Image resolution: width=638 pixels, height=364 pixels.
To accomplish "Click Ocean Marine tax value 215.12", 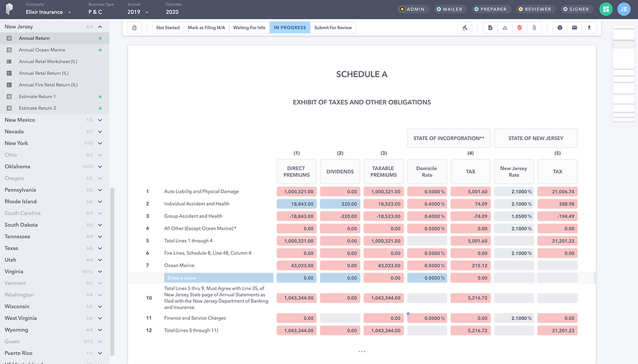I will click(470, 266).
